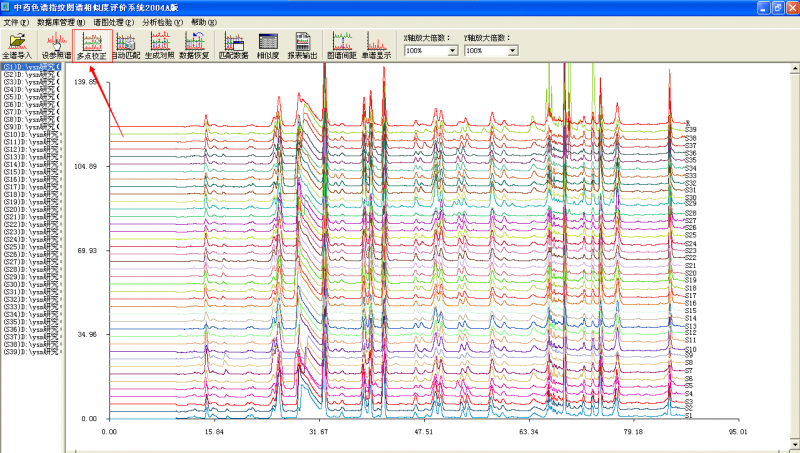Image resolution: width=800 pixels, height=453 pixels.
Task: Select the (S32) sample row in list
Action: 31,299
